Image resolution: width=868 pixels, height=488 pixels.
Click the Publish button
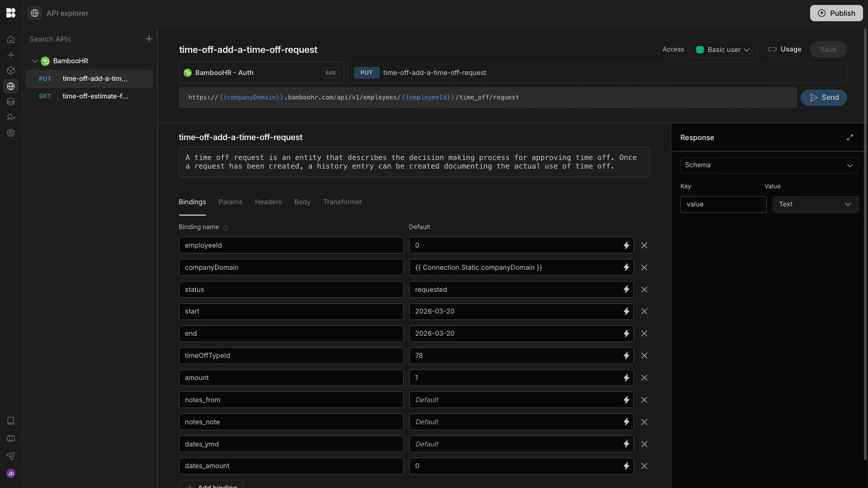(836, 13)
